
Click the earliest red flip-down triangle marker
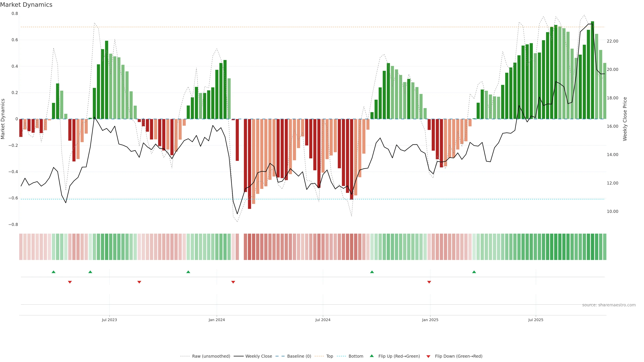[70, 282]
